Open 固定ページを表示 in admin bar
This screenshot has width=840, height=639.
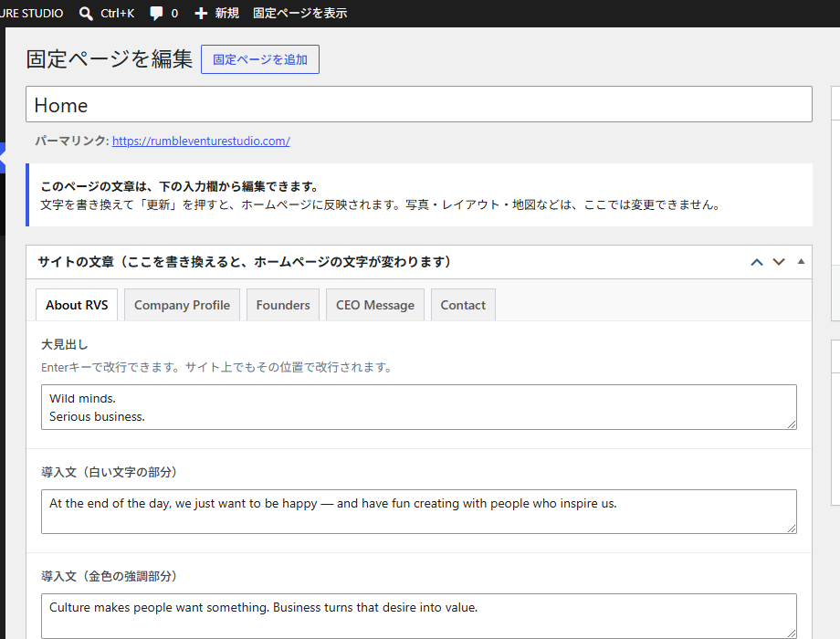(300, 14)
